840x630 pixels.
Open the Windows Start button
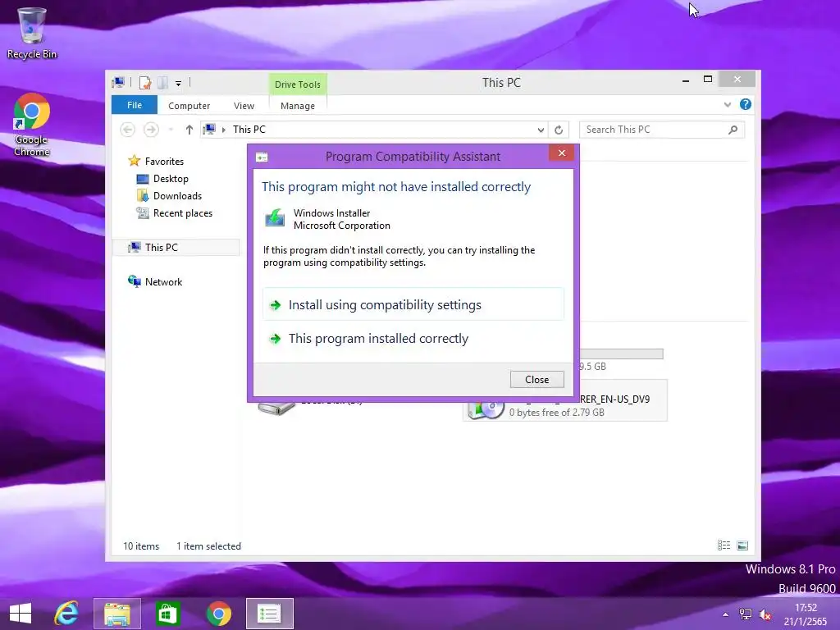tap(21, 614)
